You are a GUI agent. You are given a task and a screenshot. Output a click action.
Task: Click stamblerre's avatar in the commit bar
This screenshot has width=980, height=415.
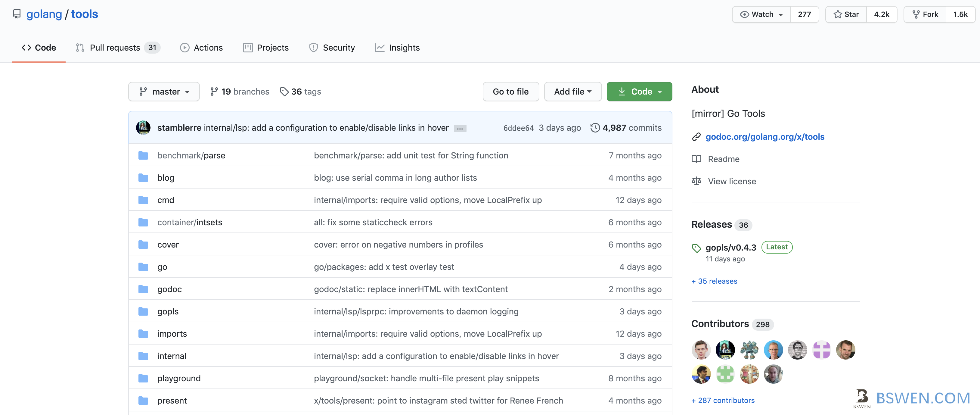143,128
